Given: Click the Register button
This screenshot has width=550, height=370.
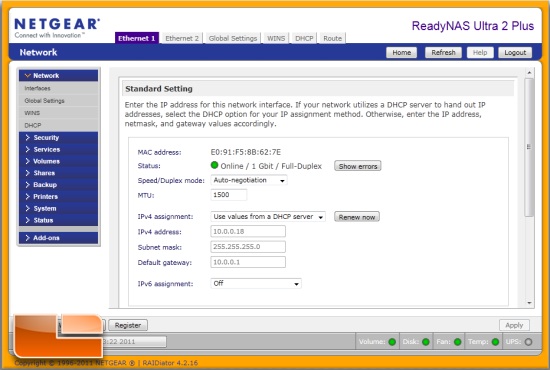Looking at the screenshot, I should tap(128, 325).
